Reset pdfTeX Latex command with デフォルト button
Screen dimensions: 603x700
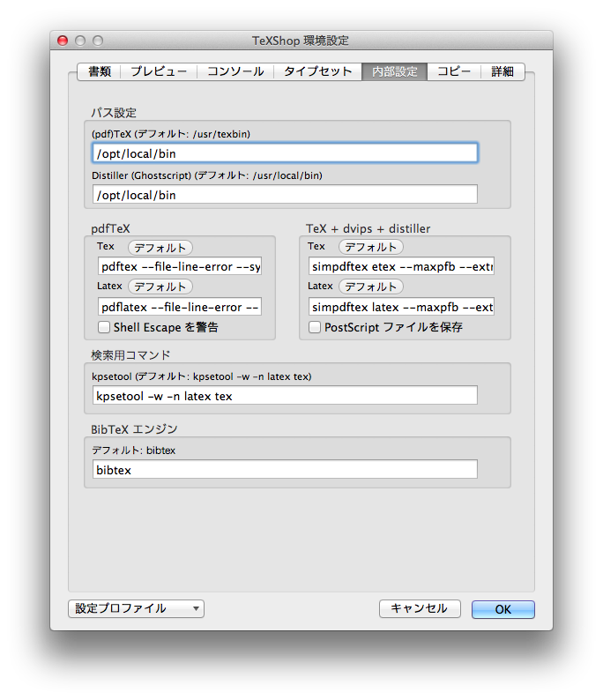pyautogui.click(x=160, y=287)
